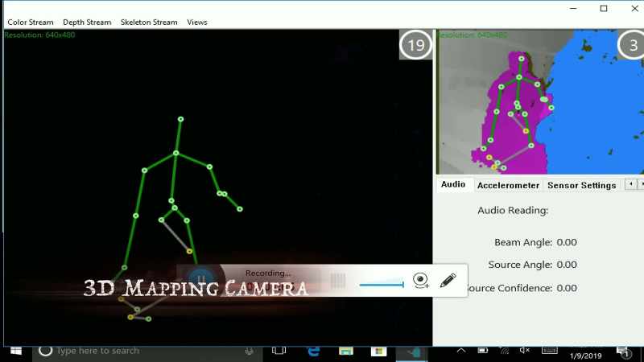Click the circled number 19 badge
The height and width of the screenshot is (362, 644).
point(415,45)
